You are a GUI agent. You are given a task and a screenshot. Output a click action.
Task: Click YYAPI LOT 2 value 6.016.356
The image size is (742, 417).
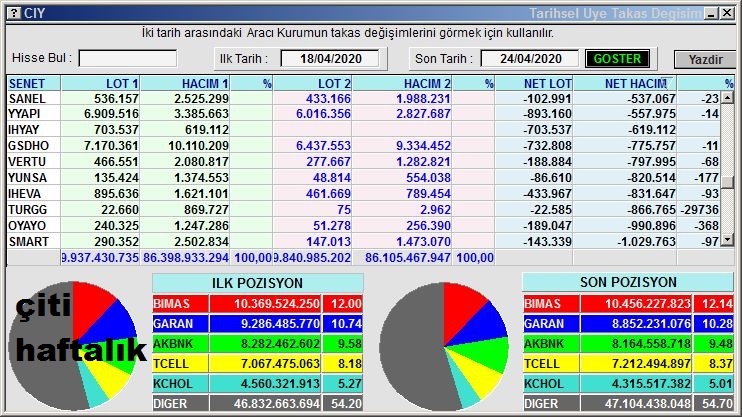tap(323, 114)
